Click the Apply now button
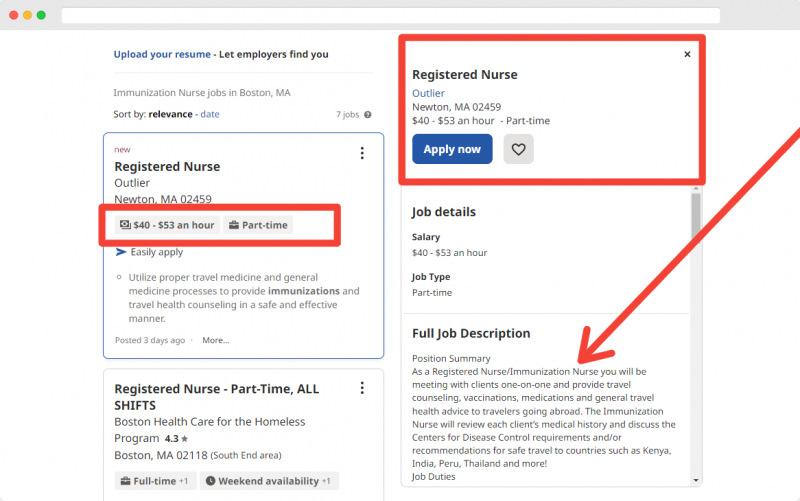 pyautogui.click(x=452, y=149)
